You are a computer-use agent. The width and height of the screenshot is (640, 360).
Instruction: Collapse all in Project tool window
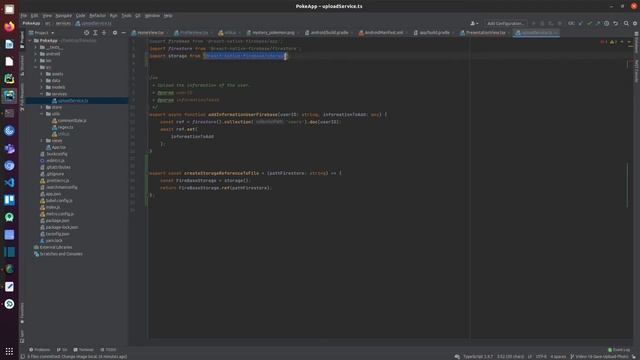104,33
